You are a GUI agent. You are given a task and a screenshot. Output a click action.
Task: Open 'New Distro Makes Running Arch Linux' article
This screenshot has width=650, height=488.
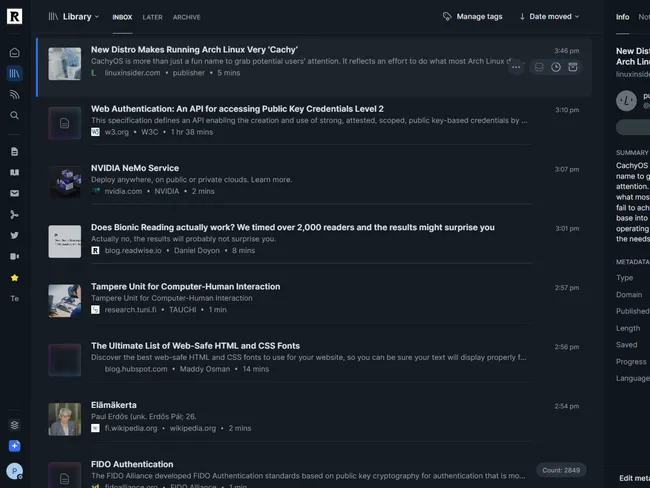(x=194, y=49)
